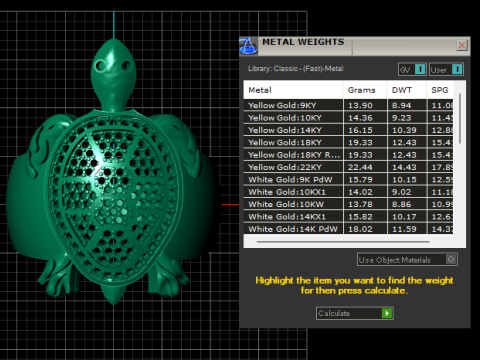Click the 14.43 DWT value
Image resolution: width=480 pixels, height=360 pixels.
(404, 167)
